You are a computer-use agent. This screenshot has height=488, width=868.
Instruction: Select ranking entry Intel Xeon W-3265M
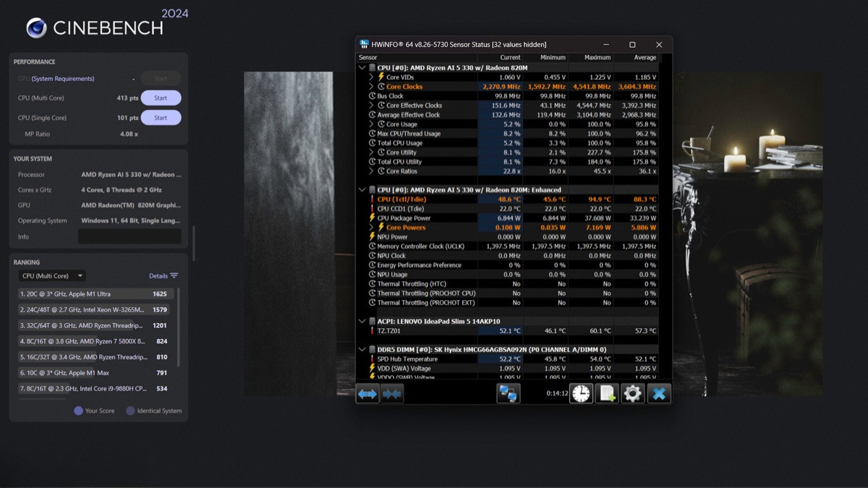coord(93,309)
